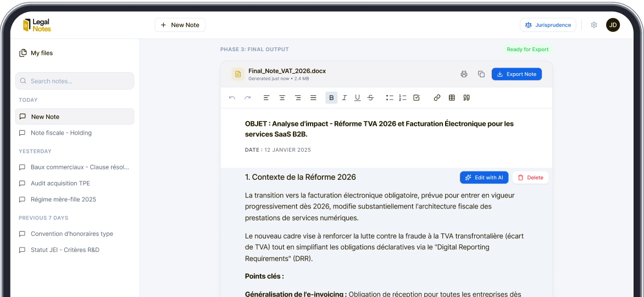Image resolution: width=644 pixels, height=297 pixels.
Task: Toggle strikethrough formatting
Action: point(370,98)
